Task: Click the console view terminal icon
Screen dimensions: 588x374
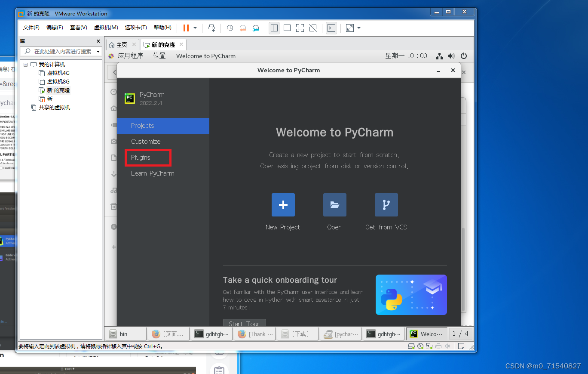Action: coord(331,28)
